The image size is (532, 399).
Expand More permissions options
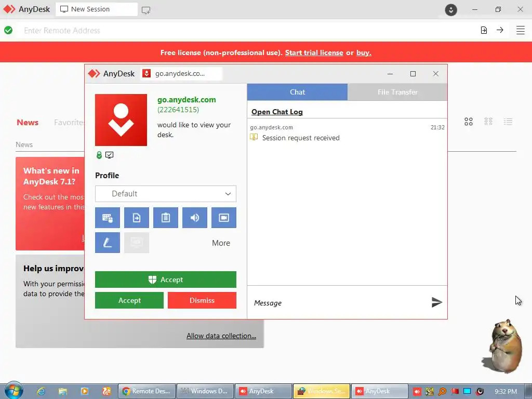tap(221, 243)
